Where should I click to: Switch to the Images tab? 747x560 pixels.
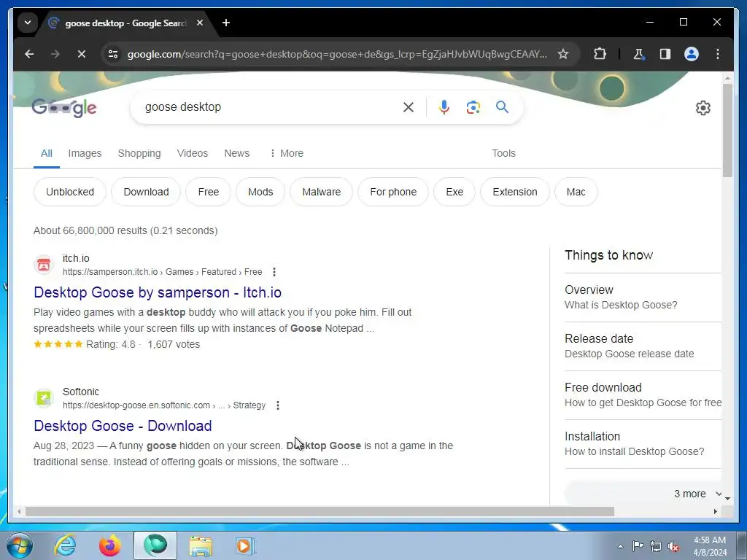click(85, 153)
